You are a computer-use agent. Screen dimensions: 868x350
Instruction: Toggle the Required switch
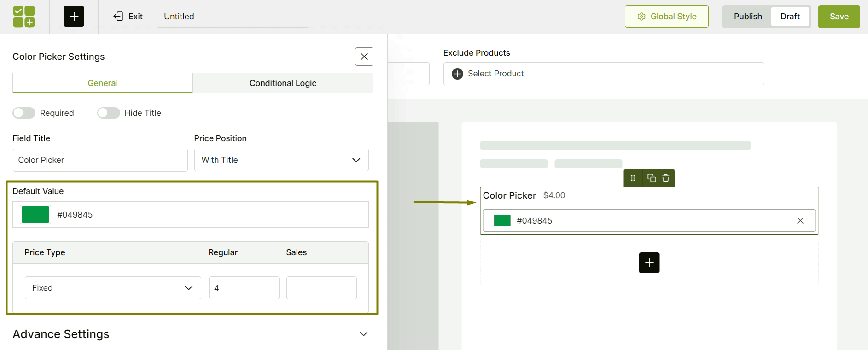24,113
